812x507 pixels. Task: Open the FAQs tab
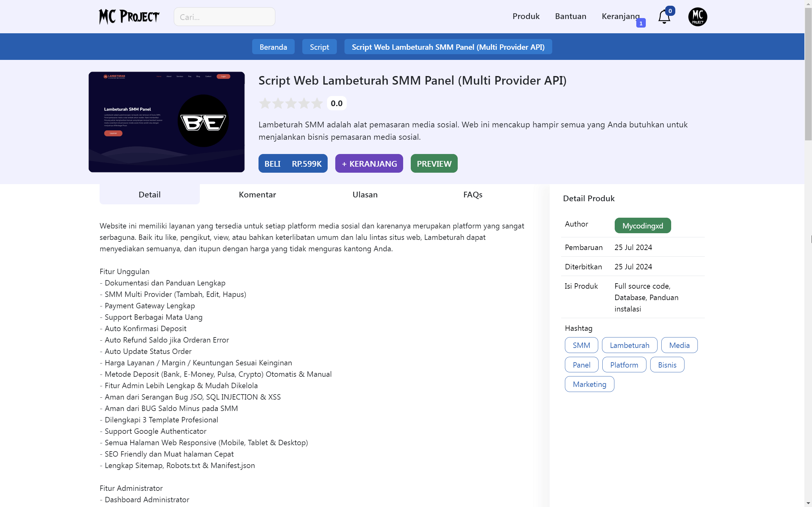(x=472, y=195)
